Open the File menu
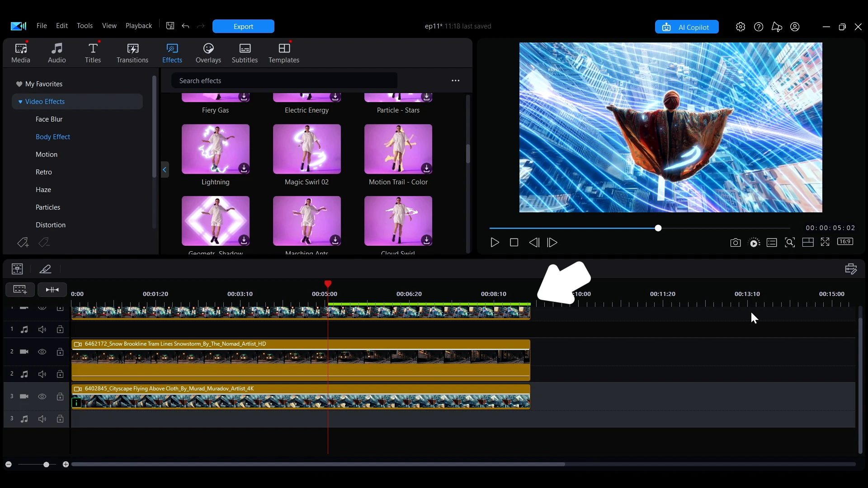 (42, 26)
